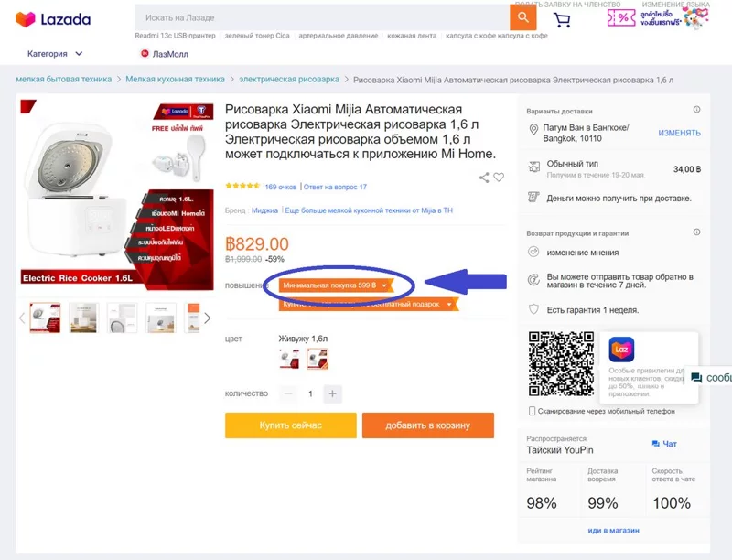Select the second color variant swatch
This screenshot has width=732, height=560.
click(x=318, y=359)
